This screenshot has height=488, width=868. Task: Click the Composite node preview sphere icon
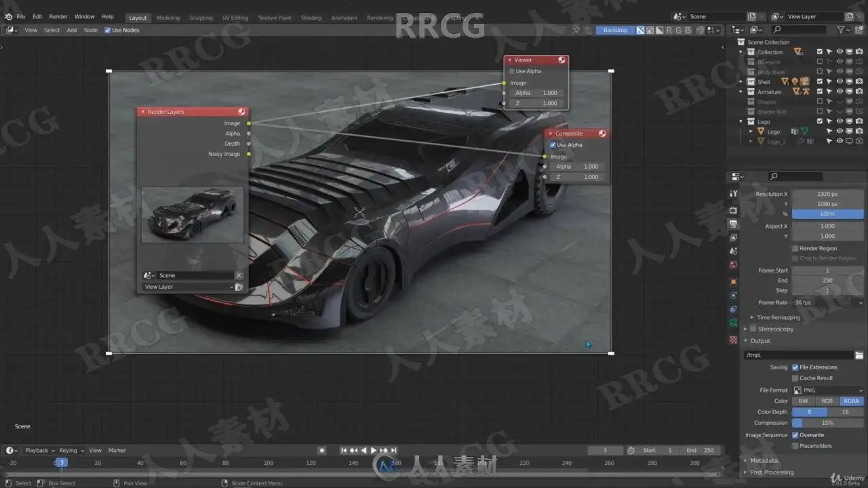(x=602, y=134)
